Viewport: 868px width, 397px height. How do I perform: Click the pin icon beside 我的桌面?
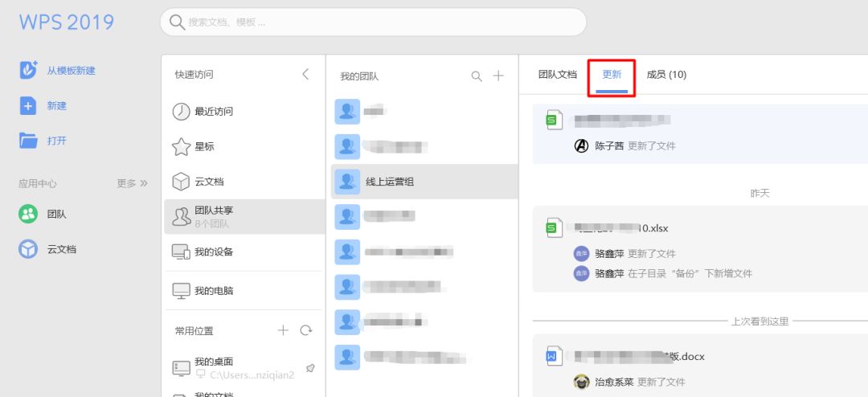310,368
